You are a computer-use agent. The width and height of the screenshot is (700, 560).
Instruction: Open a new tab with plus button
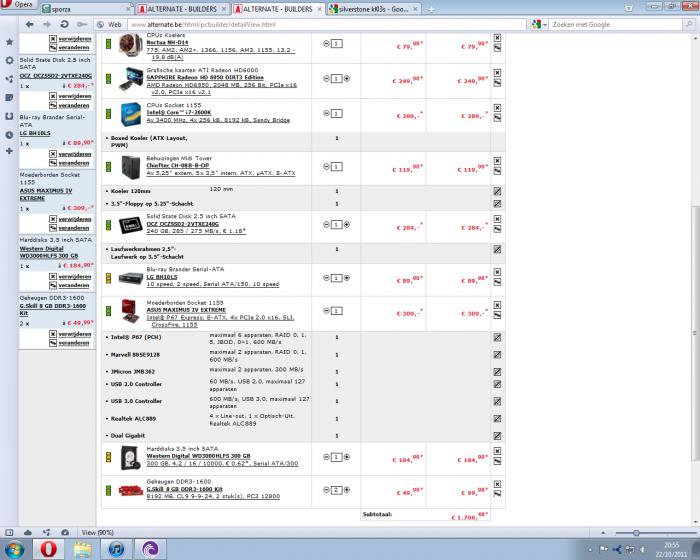pyautogui.click(x=431, y=9)
